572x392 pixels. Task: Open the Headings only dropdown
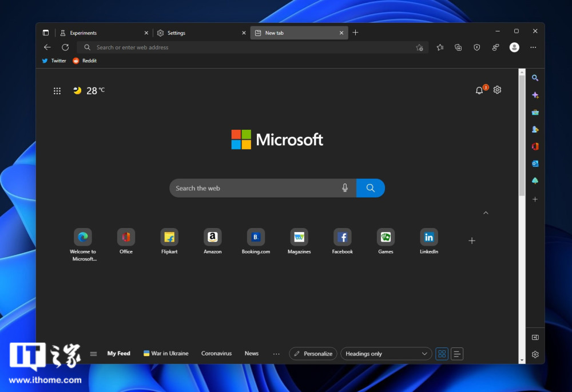point(386,354)
